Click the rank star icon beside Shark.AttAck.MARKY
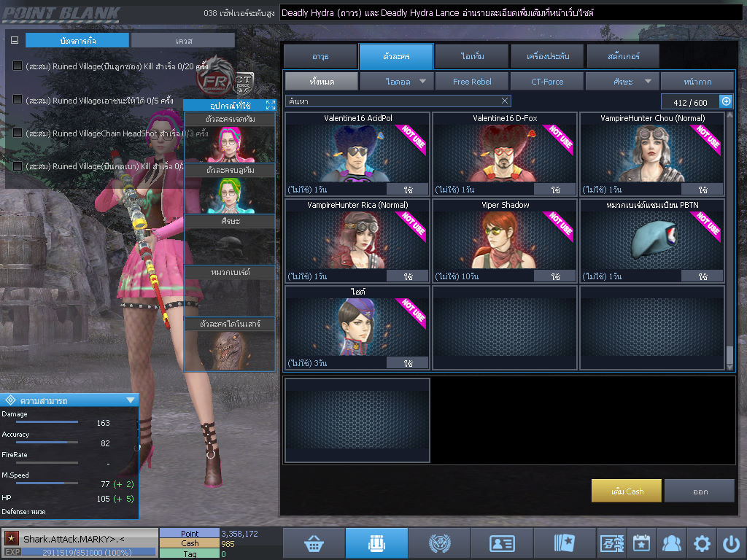 (12, 539)
